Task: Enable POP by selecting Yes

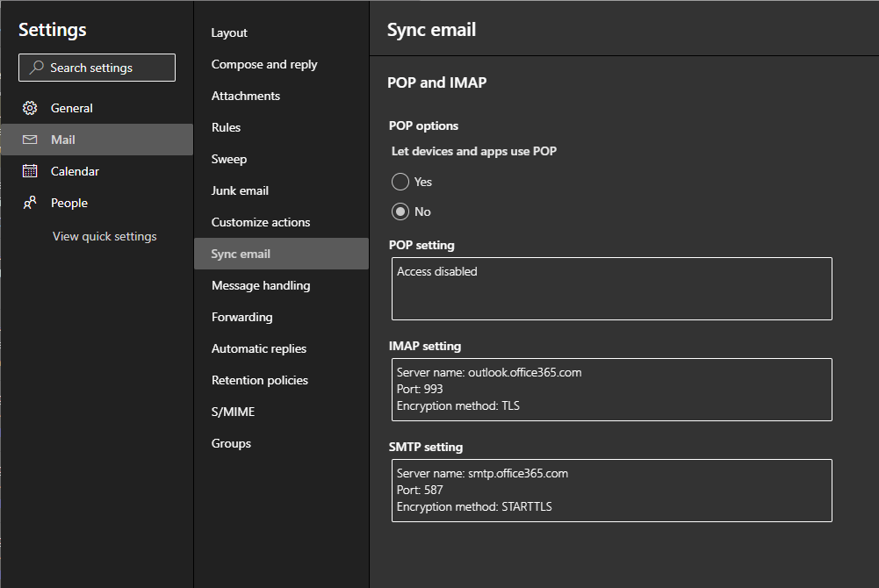Action: coord(400,182)
